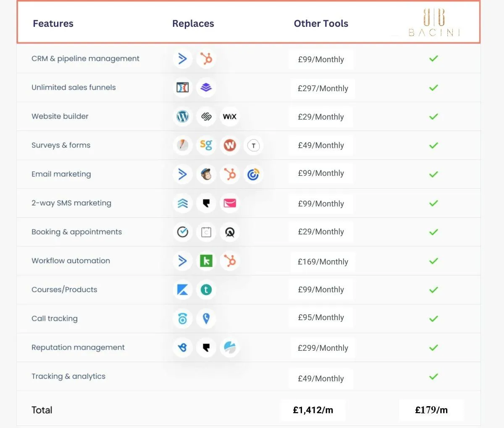Toggle the checkmark for Tracking & analytics
The image size is (504, 428).
pyautogui.click(x=433, y=376)
